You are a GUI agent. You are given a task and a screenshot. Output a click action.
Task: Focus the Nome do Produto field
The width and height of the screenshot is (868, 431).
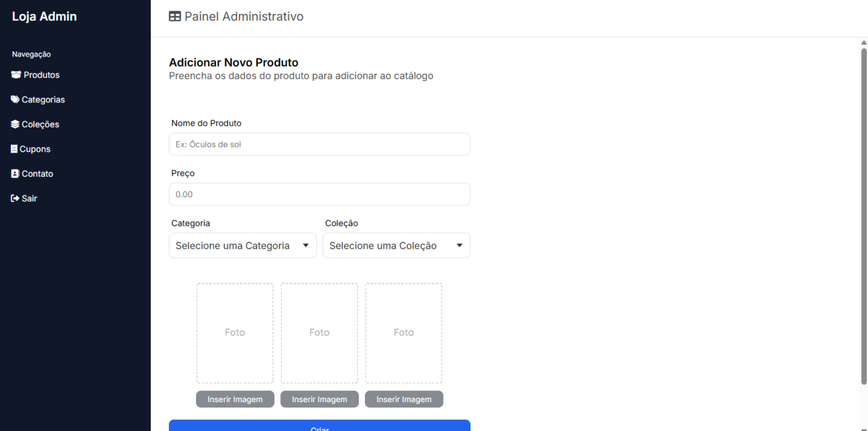click(x=319, y=144)
